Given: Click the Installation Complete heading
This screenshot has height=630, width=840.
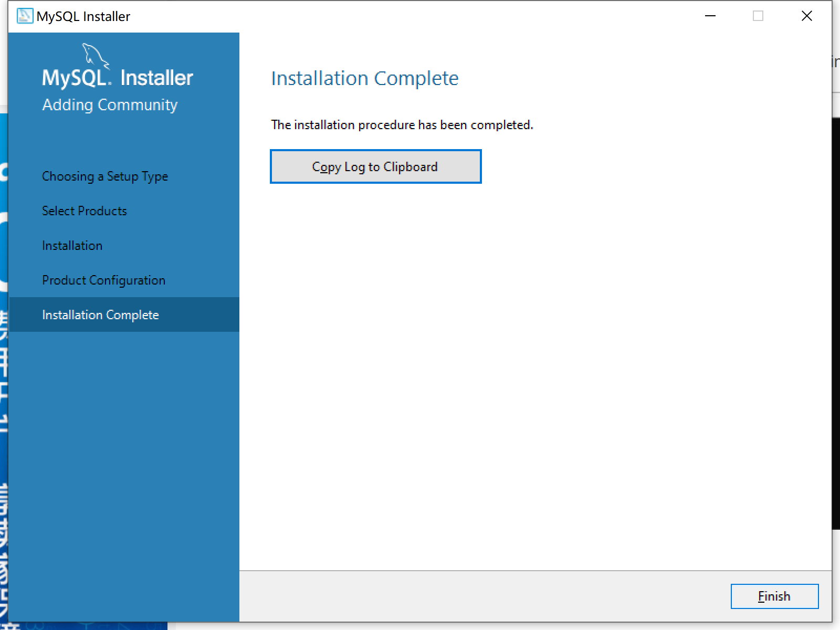Looking at the screenshot, I should (365, 78).
